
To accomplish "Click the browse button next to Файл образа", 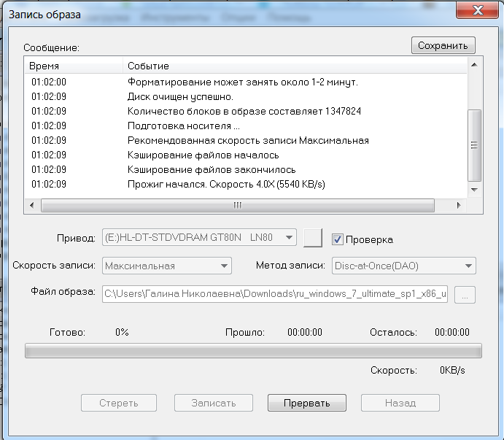I will [465, 295].
